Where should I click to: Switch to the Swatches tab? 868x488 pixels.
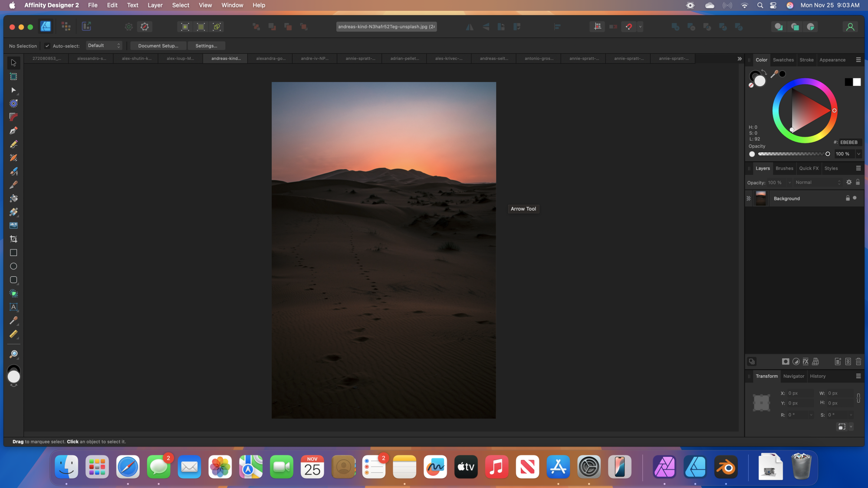(x=783, y=59)
